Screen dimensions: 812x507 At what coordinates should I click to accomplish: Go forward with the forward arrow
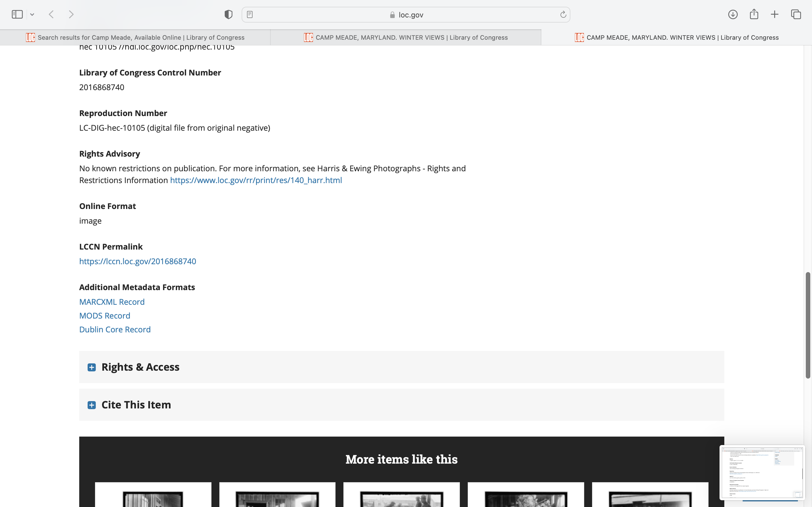point(71,14)
